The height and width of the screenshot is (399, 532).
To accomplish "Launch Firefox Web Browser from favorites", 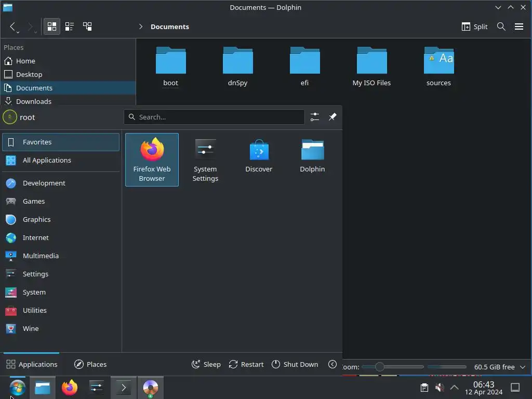I will [152, 160].
